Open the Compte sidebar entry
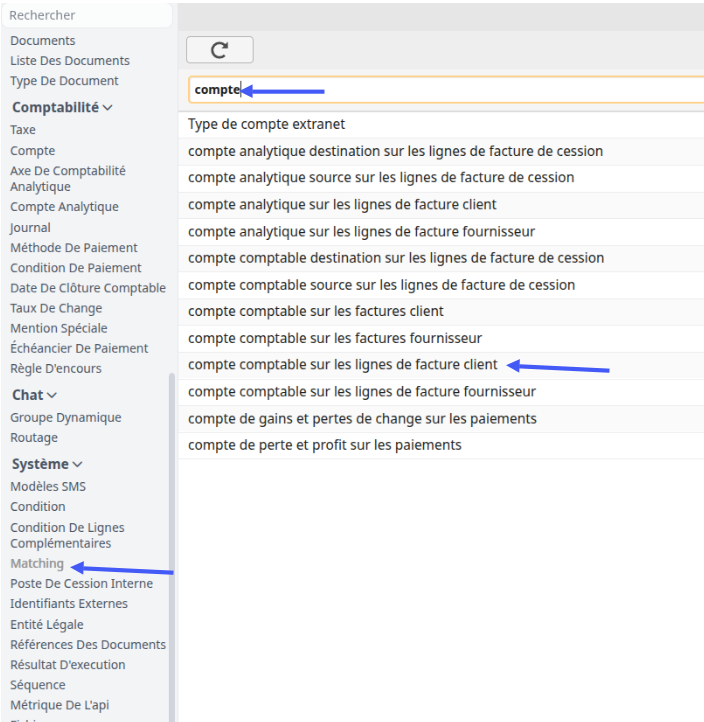This screenshot has width=704, height=722. point(33,151)
